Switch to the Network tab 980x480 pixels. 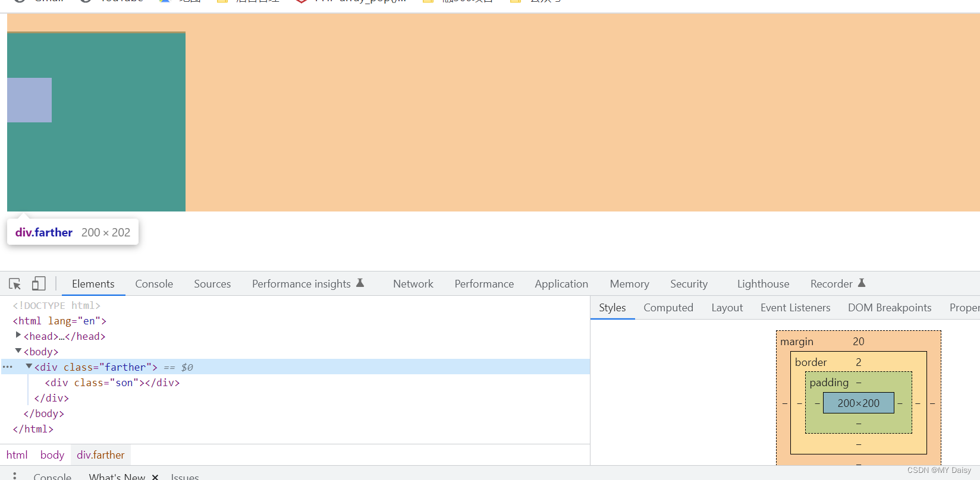pos(413,284)
